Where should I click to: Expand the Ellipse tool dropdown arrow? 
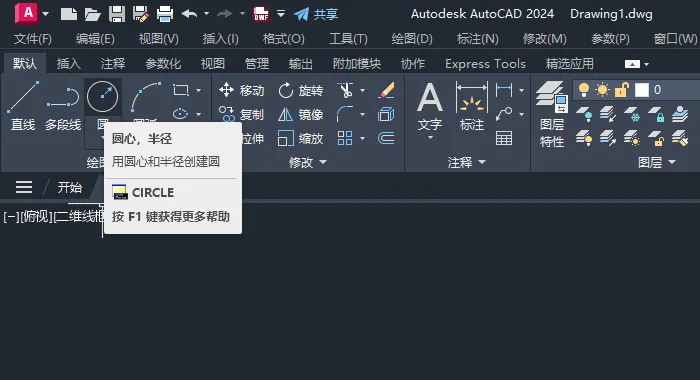tap(198, 114)
